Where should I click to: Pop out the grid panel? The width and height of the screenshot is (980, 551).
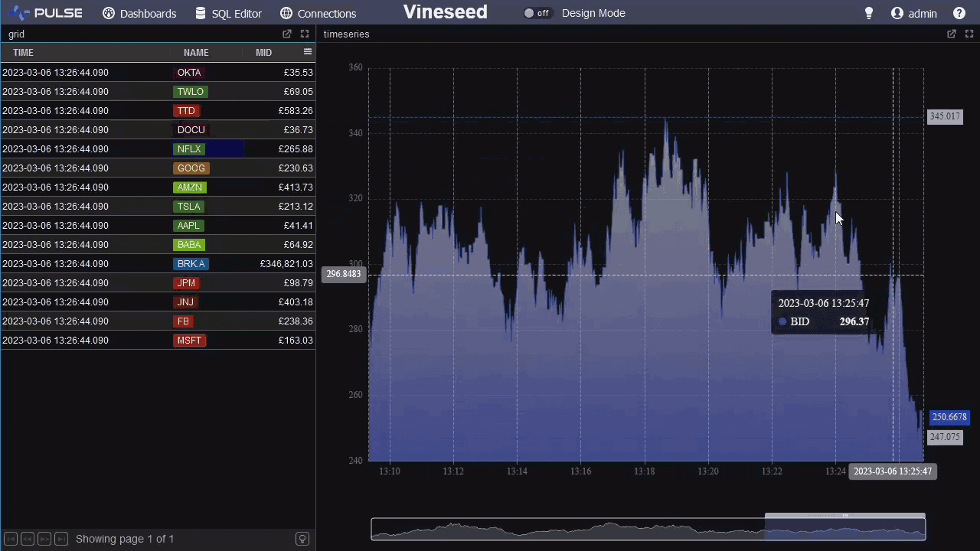(287, 34)
